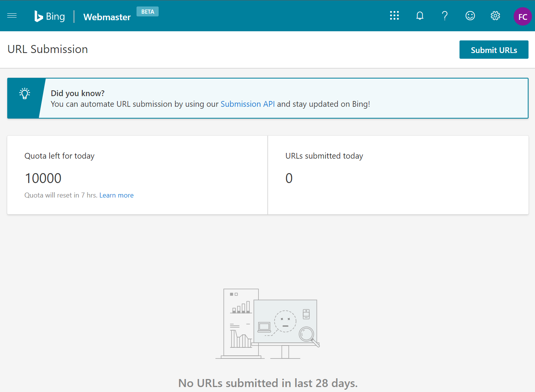
Task: Click the Did you know banner text
Action: 77,93
